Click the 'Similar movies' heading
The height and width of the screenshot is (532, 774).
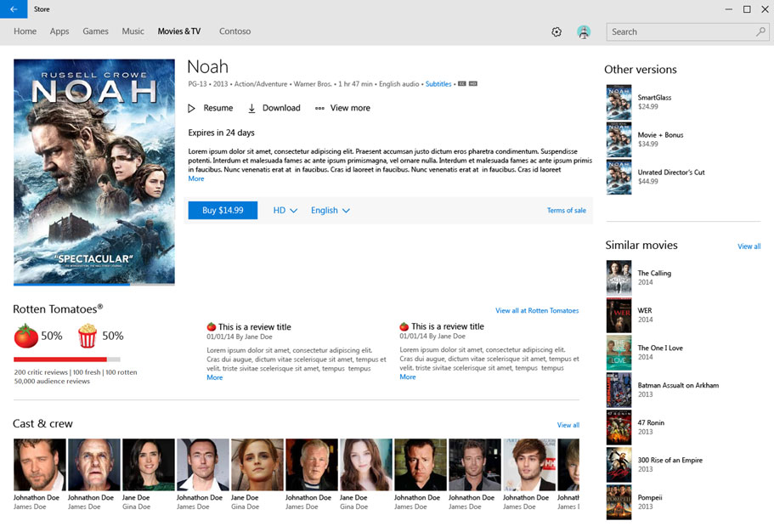pyautogui.click(x=641, y=246)
